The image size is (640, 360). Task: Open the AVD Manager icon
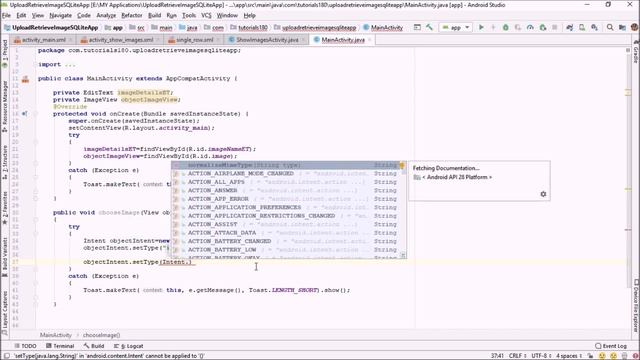tap(582, 27)
